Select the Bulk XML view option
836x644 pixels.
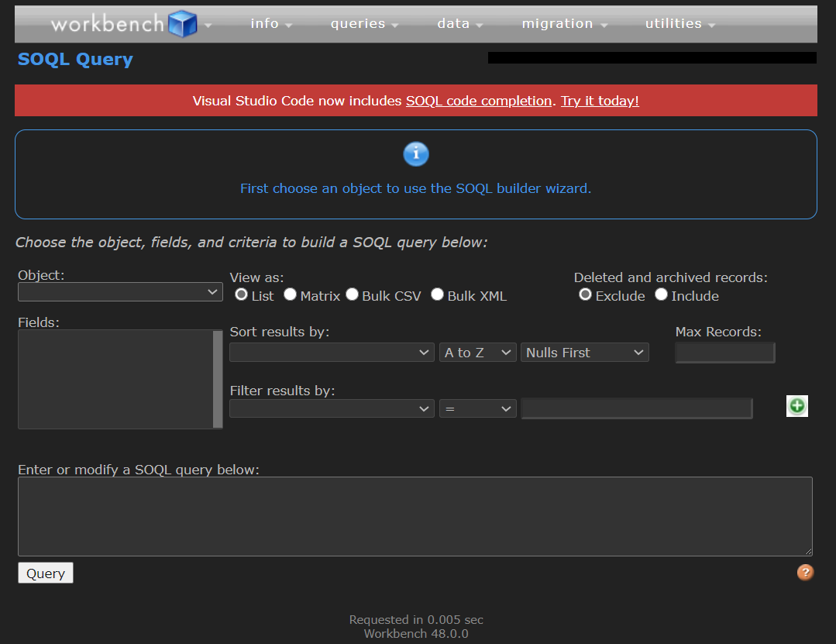point(437,294)
